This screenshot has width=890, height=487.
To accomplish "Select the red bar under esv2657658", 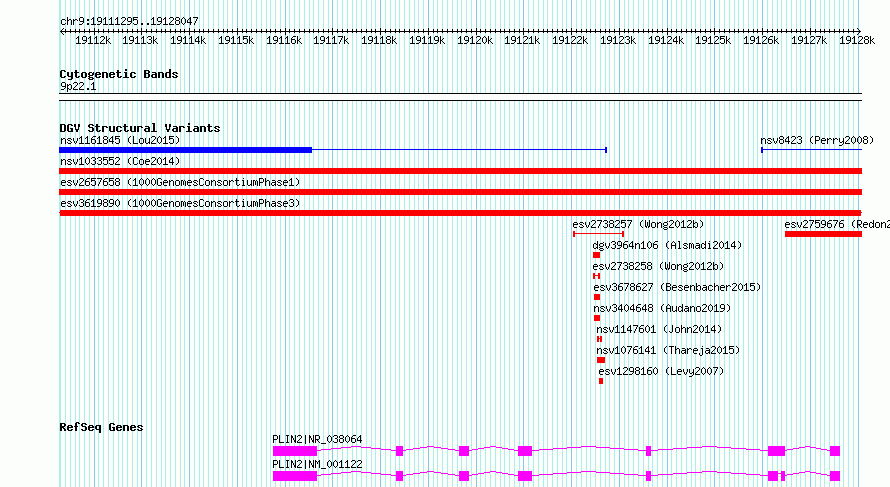I will tap(460, 192).
